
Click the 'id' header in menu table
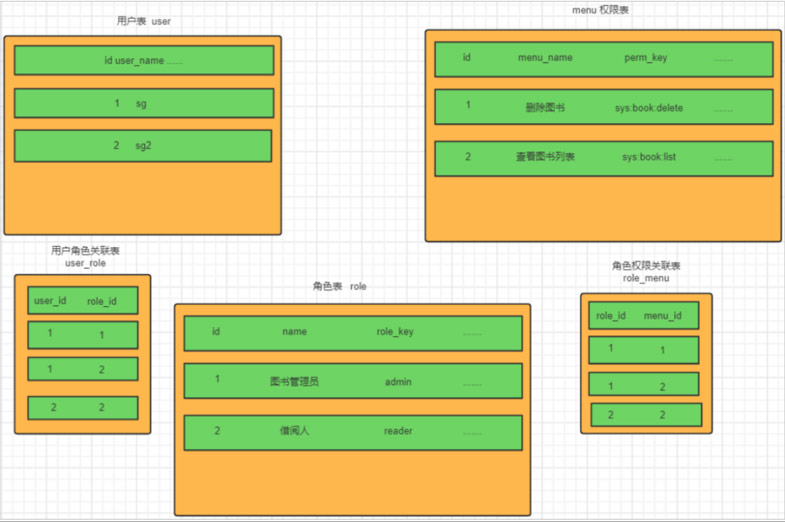click(467, 58)
